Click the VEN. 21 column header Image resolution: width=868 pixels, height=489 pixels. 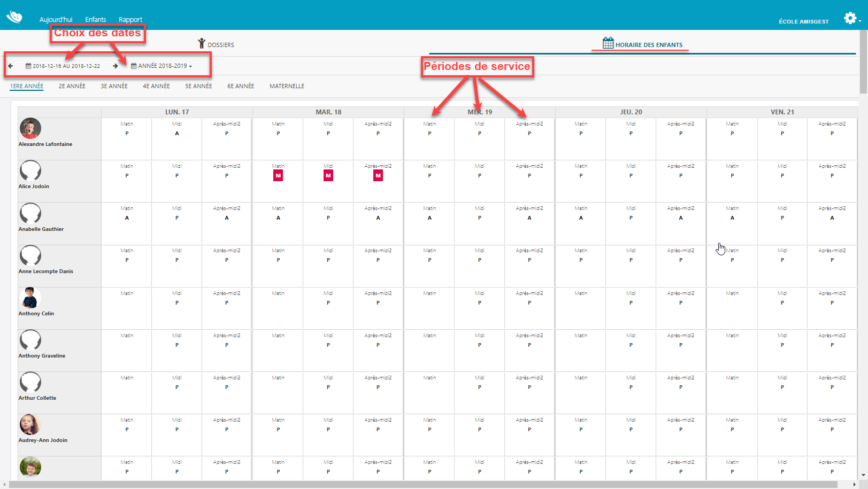coord(782,112)
